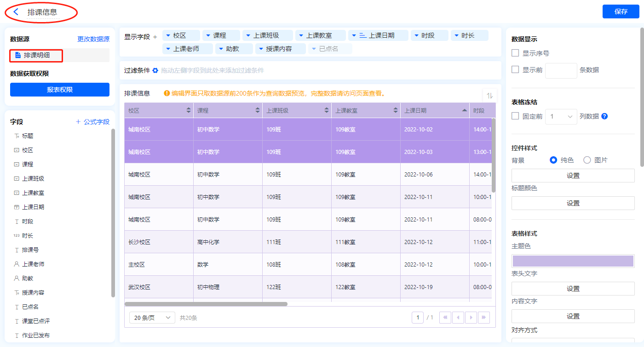
Task: Click the purple 主题色 color swatch
Action: tap(573, 261)
